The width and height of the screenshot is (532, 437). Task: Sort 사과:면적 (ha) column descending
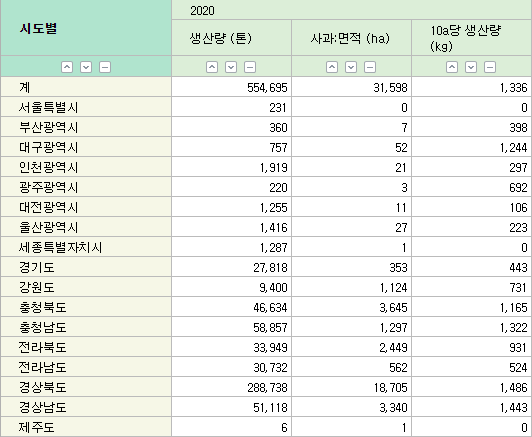coord(351,67)
